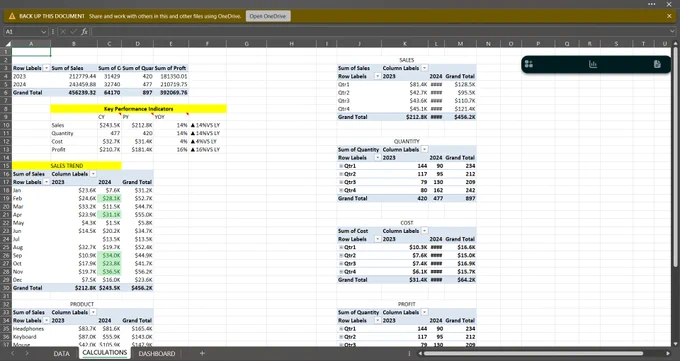Open Row Labels filter in Sales Trend pivot
The image size is (680, 361).
click(46, 182)
